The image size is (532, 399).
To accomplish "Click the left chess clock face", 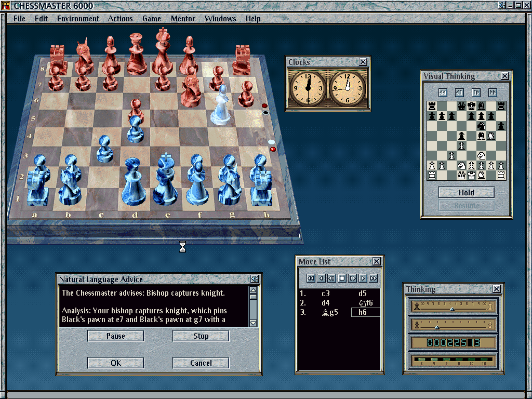I will [x=308, y=88].
